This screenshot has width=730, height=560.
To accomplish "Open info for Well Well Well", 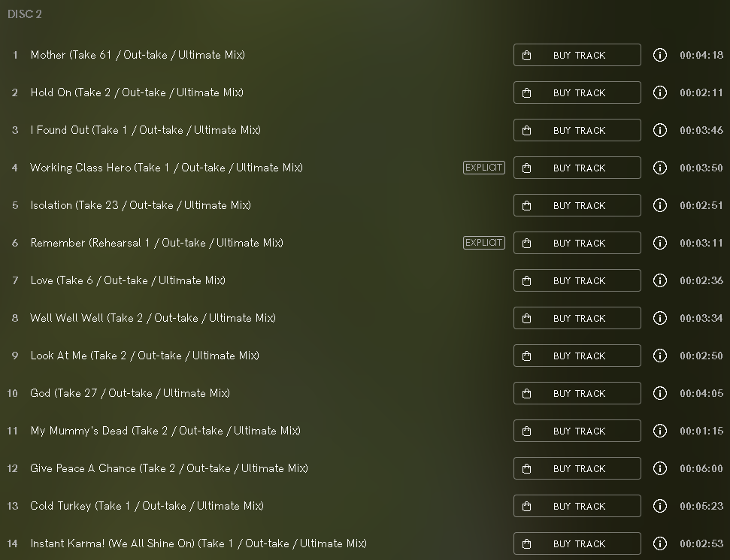I will point(659,318).
